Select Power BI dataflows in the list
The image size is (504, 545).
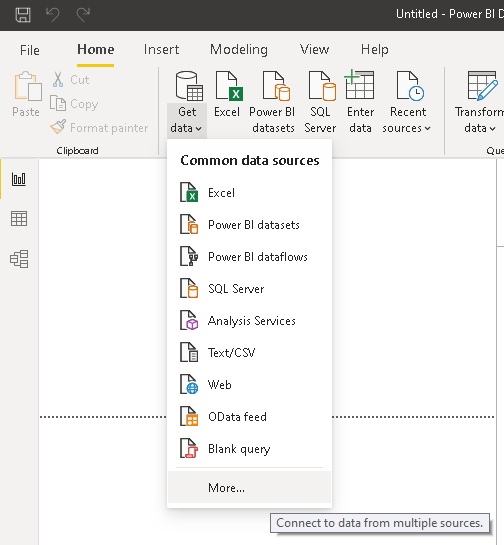pyautogui.click(x=249, y=257)
